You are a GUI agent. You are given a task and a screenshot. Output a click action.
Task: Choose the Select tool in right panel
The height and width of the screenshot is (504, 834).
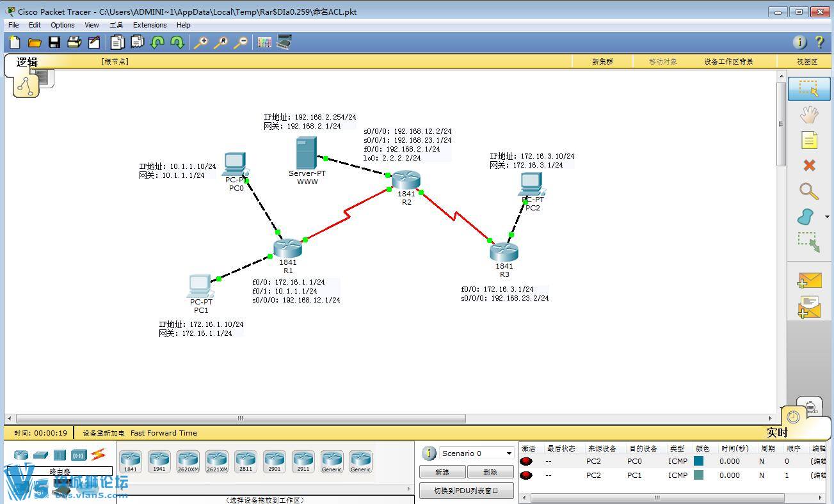click(x=809, y=89)
